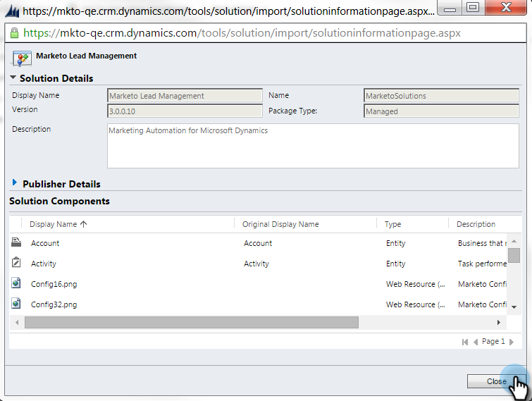This screenshot has width=532, height=401.
Task: Go to previous page of components
Action: coord(476,342)
